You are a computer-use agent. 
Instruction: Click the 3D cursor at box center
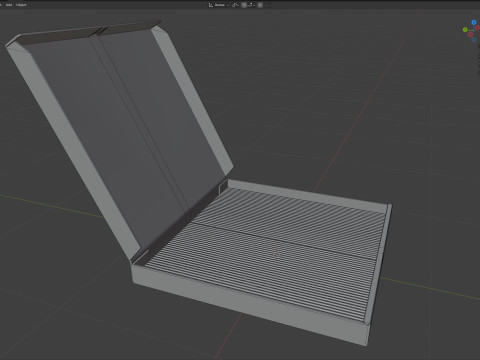click(276, 255)
